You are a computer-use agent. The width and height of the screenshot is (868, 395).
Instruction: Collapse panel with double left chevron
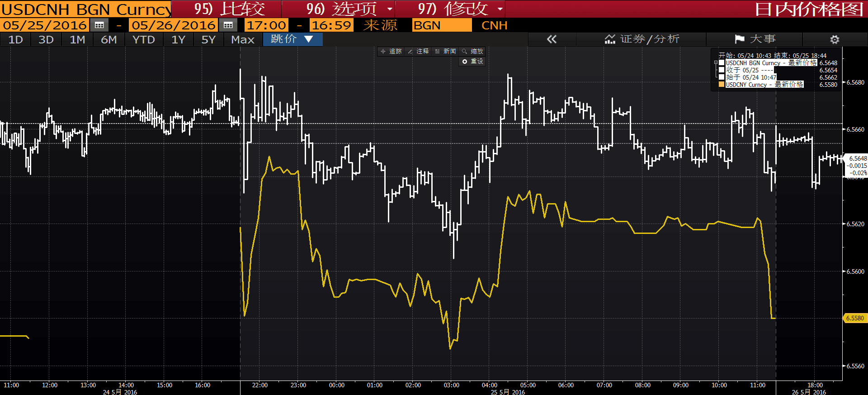click(x=552, y=39)
